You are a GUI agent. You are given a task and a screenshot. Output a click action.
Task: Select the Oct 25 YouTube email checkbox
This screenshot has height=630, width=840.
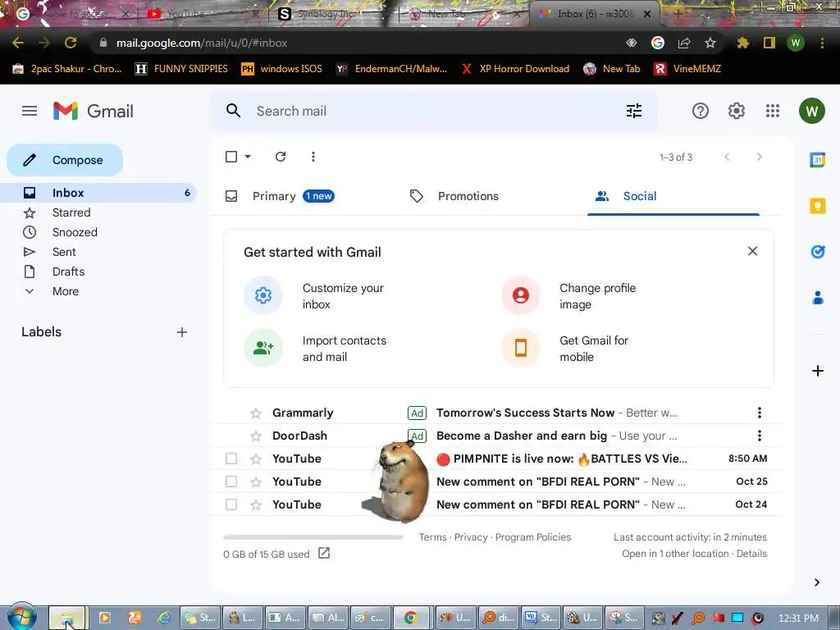pos(231,482)
